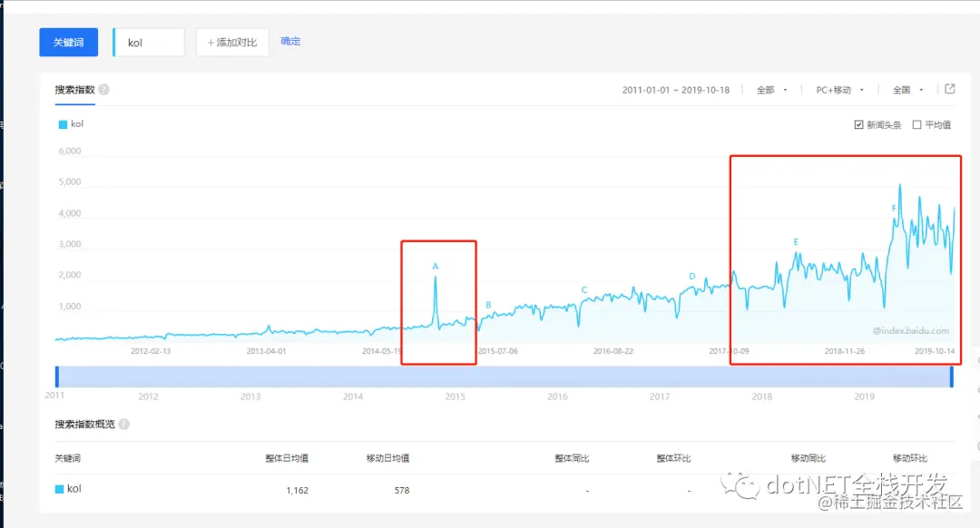
Task: Click the mobile daily average value 578
Action: click(x=402, y=491)
